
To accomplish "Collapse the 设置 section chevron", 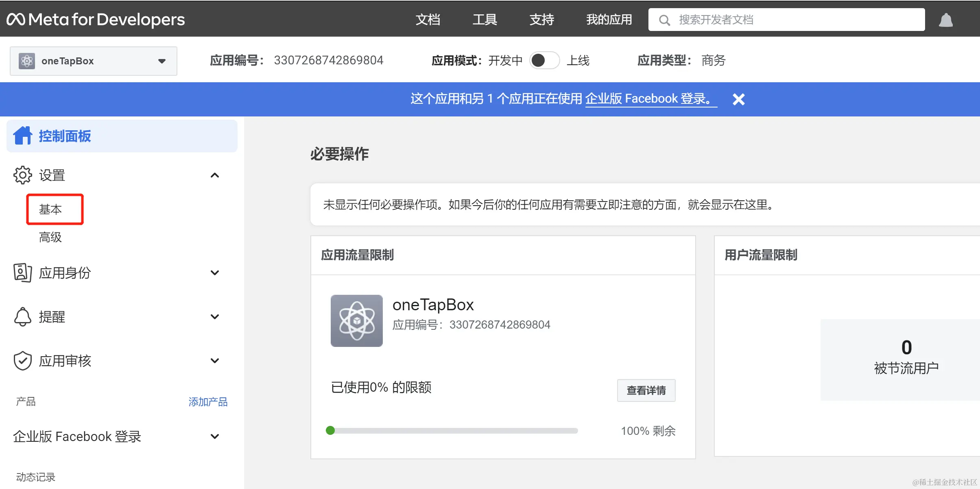I will point(215,175).
